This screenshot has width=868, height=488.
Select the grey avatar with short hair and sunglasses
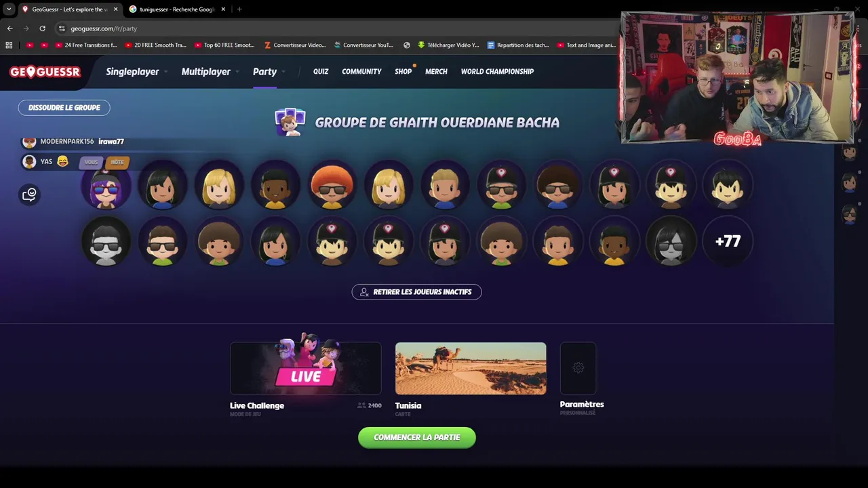pos(106,241)
